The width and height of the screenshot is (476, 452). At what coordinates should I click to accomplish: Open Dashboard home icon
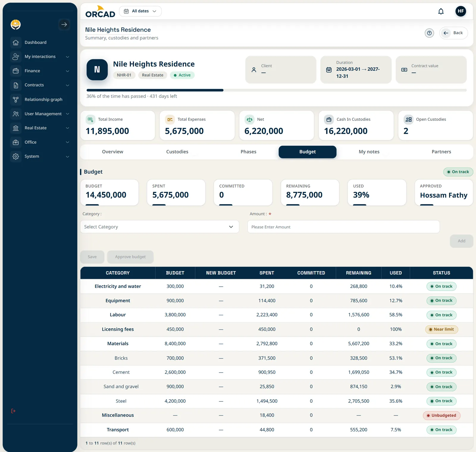click(x=16, y=43)
